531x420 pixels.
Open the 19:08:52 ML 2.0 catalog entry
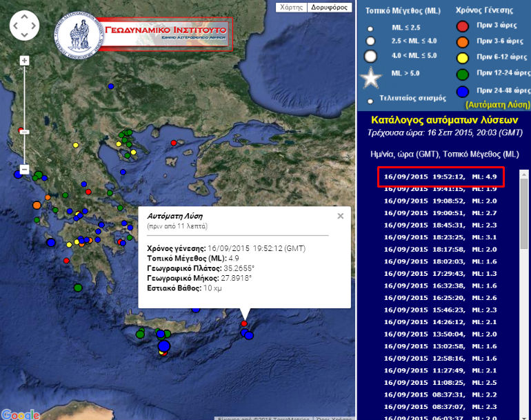(x=440, y=200)
